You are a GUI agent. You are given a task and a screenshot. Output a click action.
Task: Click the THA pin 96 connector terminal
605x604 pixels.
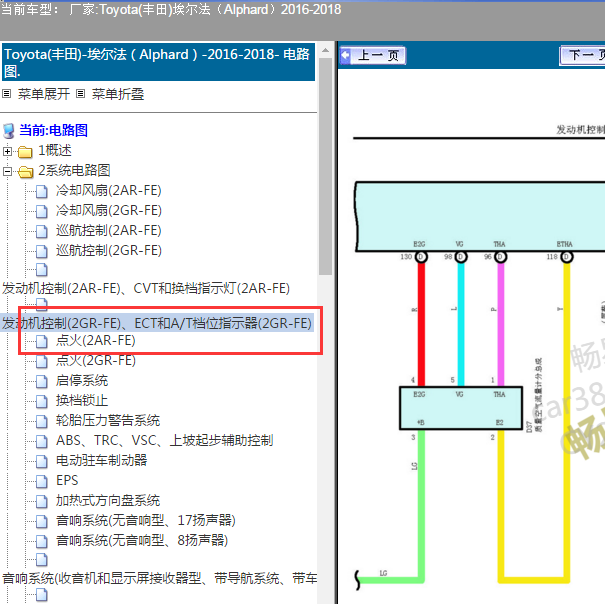coord(500,257)
